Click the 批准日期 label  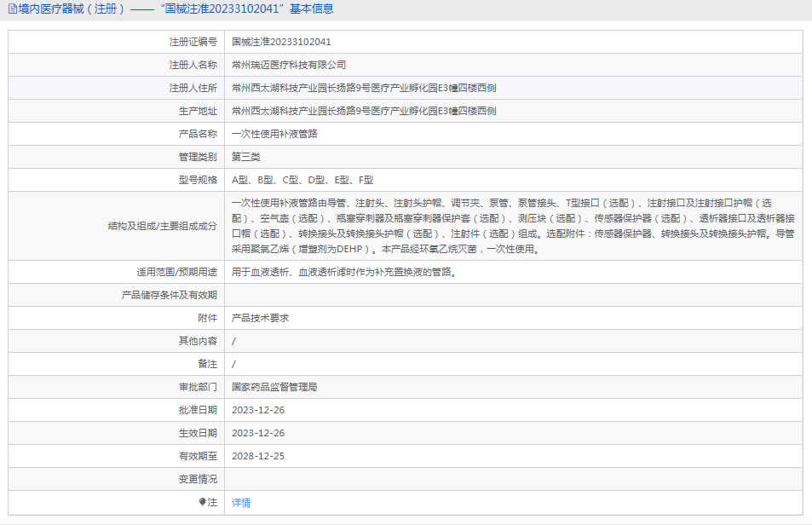[x=198, y=410]
